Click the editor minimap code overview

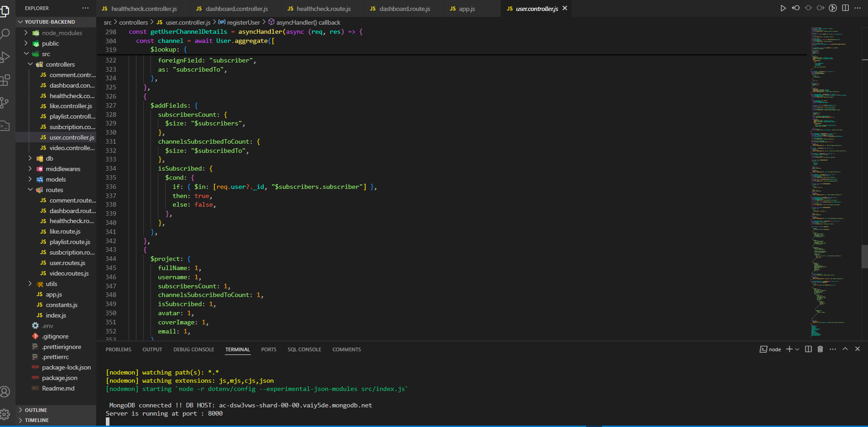(828, 182)
